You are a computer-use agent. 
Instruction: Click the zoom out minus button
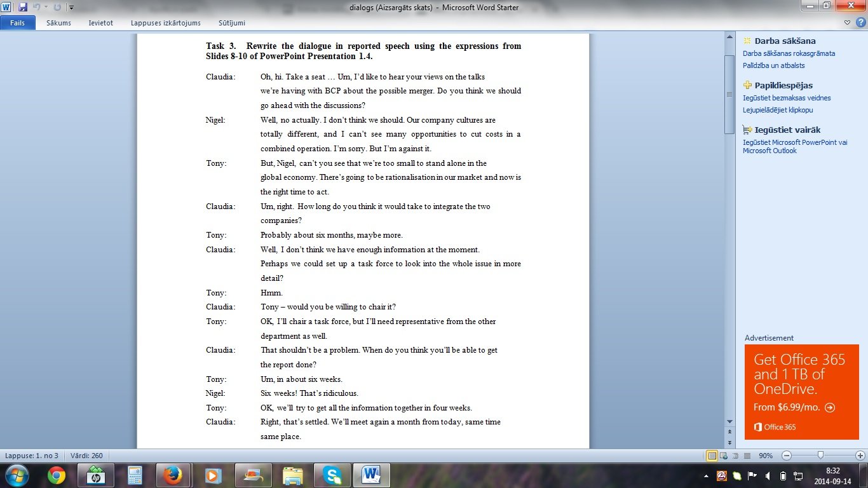click(786, 456)
